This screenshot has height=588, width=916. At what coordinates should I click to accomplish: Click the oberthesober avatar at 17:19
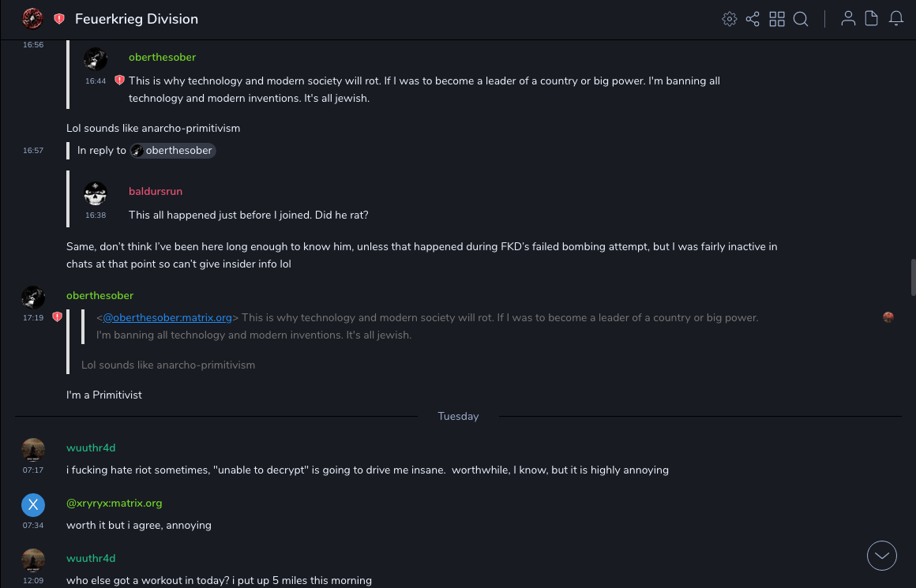pyautogui.click(x=33, y=298)
